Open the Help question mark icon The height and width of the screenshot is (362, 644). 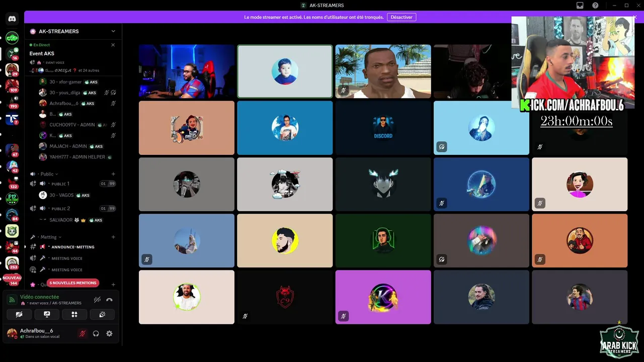(x=595, y=5)
